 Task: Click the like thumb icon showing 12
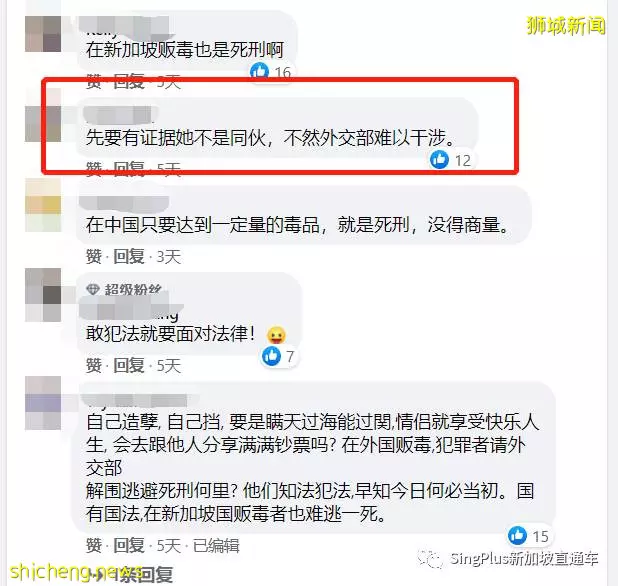pos(439,160)
